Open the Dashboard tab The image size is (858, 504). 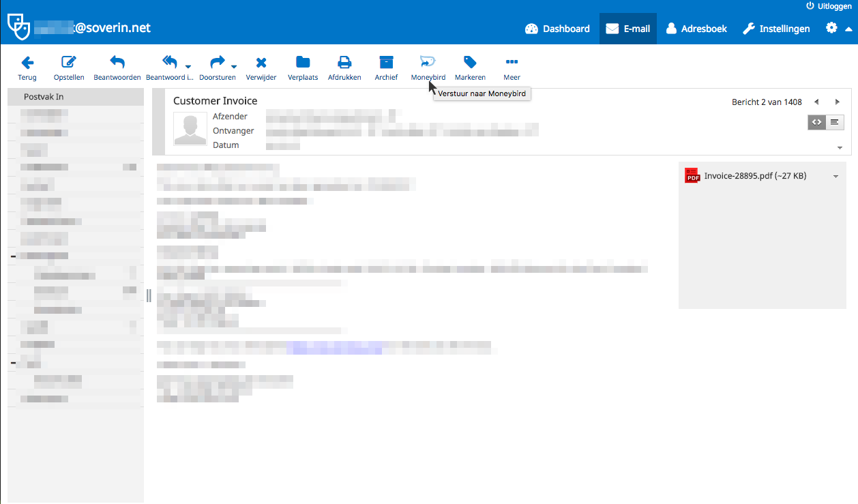coord(557,28)
